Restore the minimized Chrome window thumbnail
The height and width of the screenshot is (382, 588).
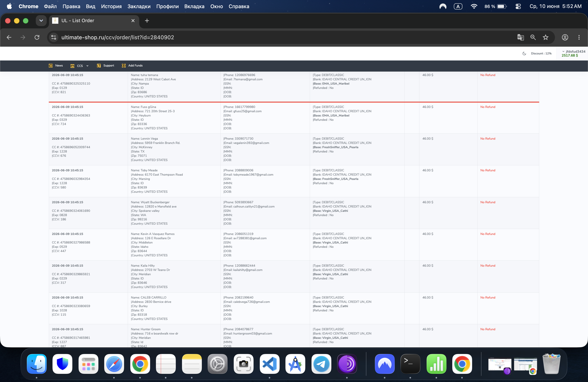click(x=525, y=364)
